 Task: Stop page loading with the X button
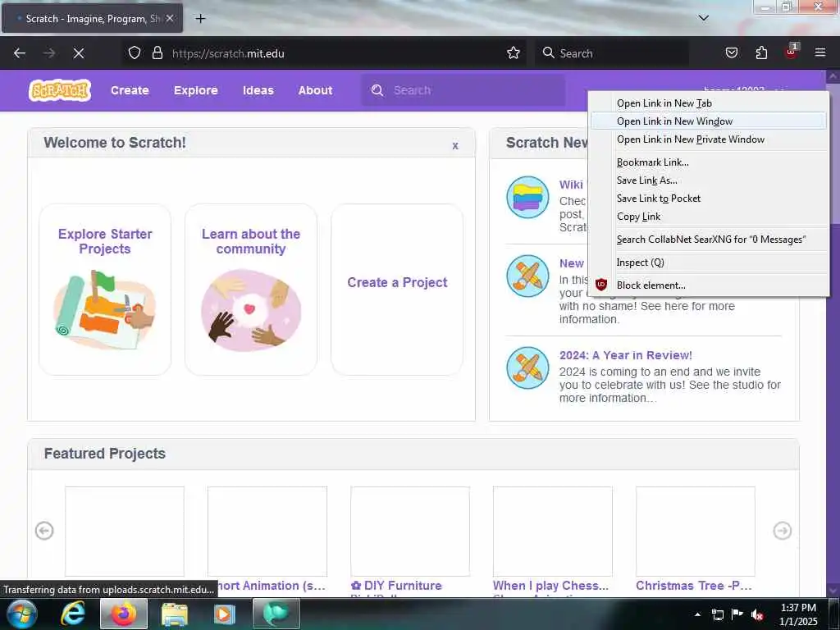point(78,53)
